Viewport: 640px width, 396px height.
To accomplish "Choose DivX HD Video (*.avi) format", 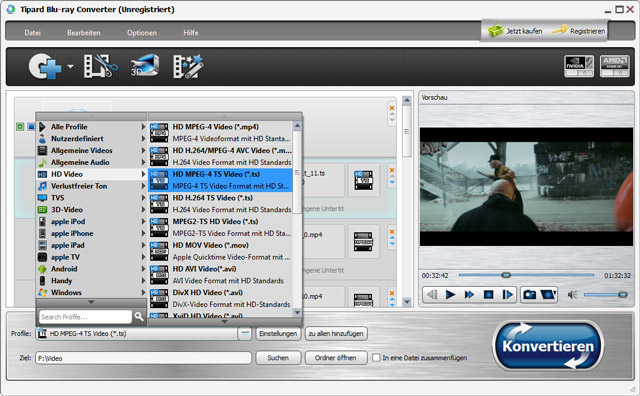I will (x=220, y=298).
